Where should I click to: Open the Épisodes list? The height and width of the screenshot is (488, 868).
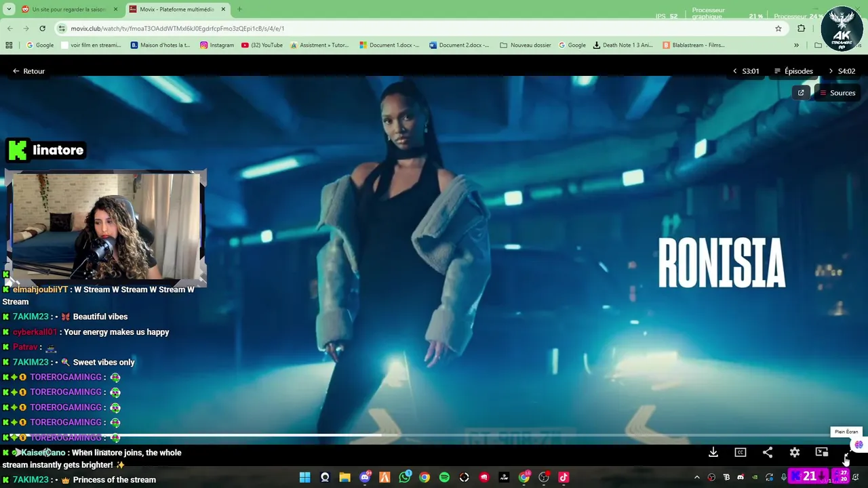pos(793,71)
